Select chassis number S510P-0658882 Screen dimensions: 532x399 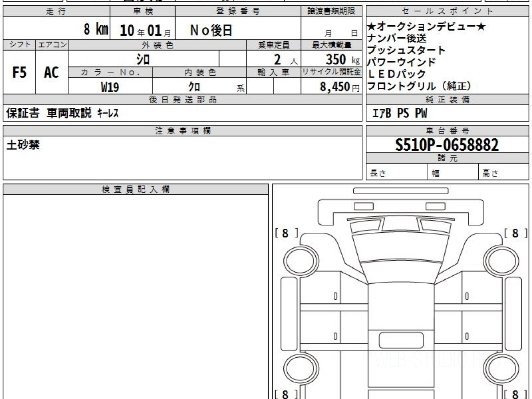click(447, 145)
